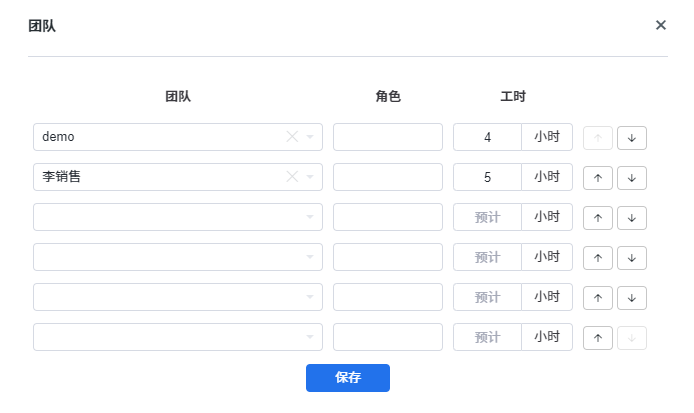Click the hours field showing 4
694x413 pixels.
point(487,137)
